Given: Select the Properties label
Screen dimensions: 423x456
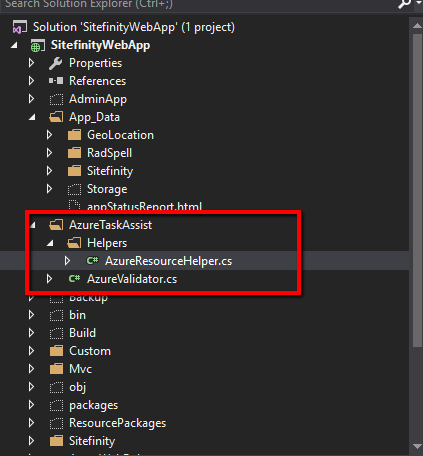Looking at the screenshot, I should pyautogui.click(x=95, y=63).
